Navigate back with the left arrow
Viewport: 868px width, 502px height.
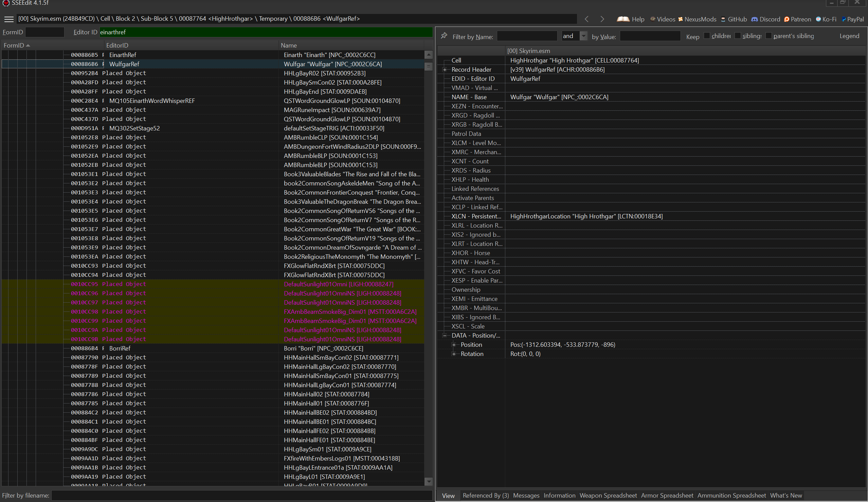[x=586, y=19]
